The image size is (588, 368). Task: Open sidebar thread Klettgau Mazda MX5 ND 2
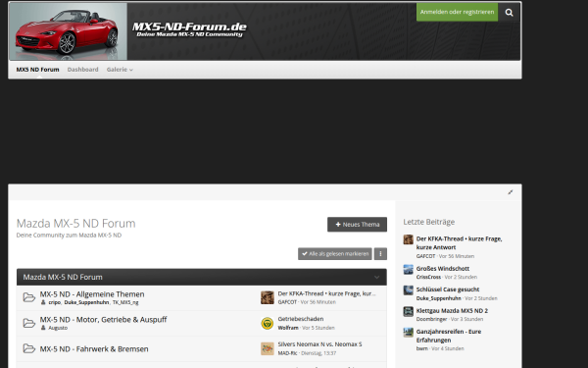tap(452, 311)
